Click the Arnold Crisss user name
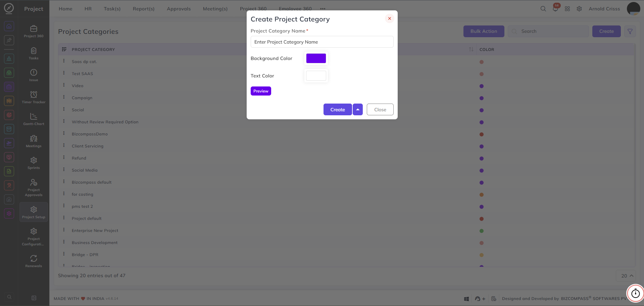This screenshot has width=644, height=306. tap(604, 9)
